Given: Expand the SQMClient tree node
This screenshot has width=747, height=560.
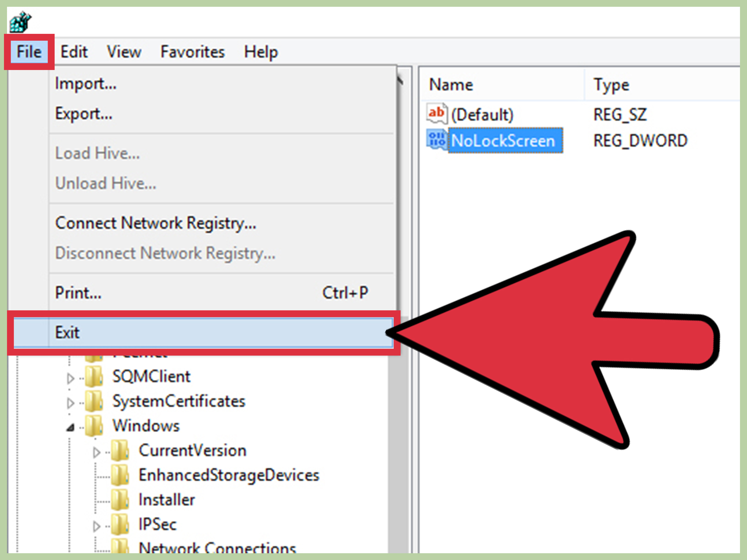Looking at the screenshot, I should coord(70,378).
